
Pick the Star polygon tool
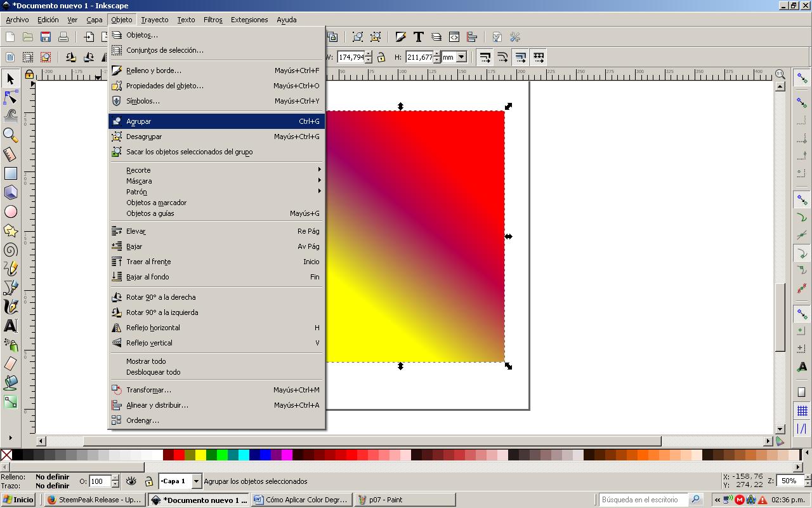[x=10, y=231]
